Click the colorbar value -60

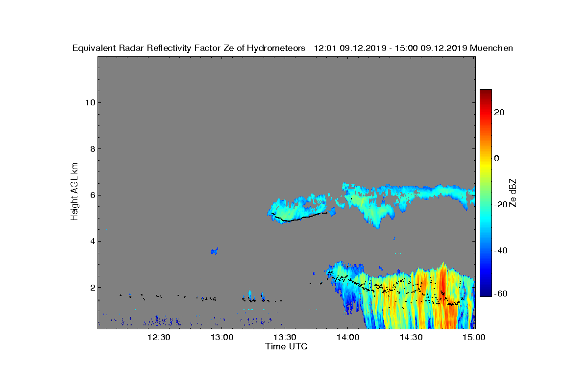tap(500, 293)
